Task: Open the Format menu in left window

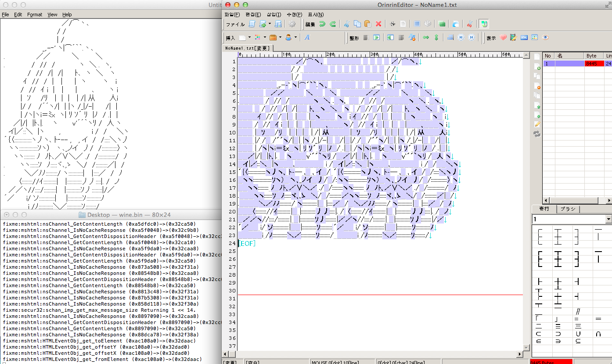Action: click(35, 14)
